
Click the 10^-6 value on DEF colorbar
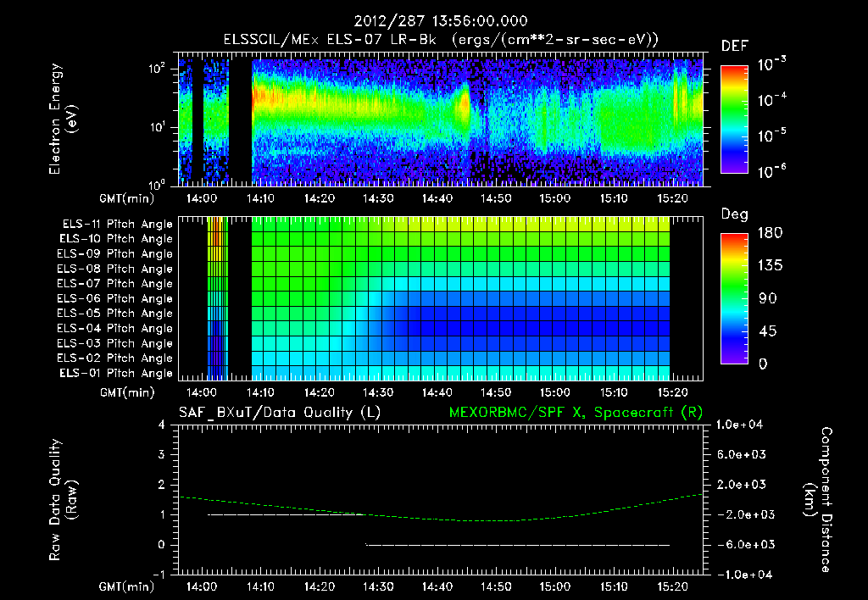771,171
